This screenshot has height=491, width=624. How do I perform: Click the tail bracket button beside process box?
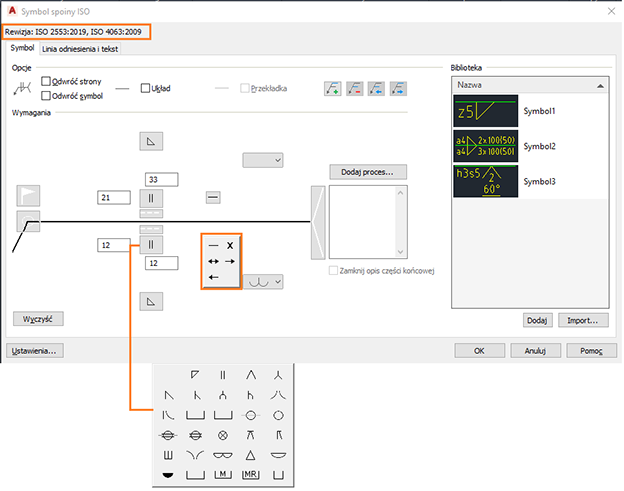click(x=318, y=222)
